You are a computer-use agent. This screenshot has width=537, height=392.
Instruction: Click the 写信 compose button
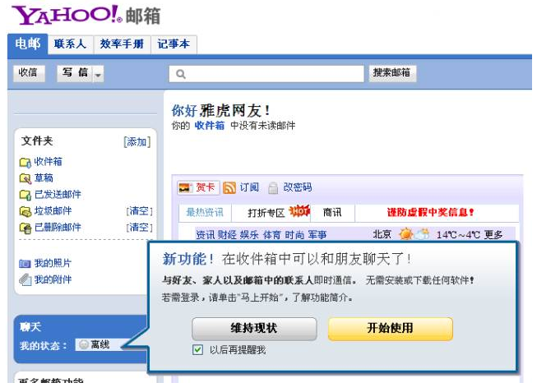pyautogui.click(x=75, y=74)
